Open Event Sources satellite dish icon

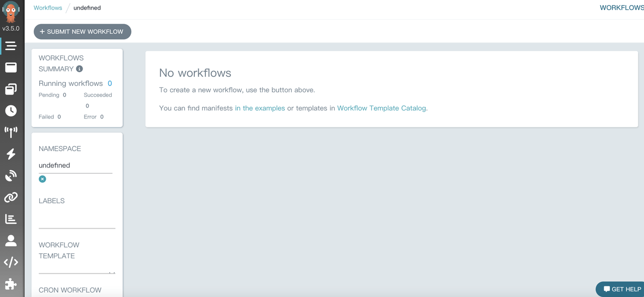coord(11,176)
